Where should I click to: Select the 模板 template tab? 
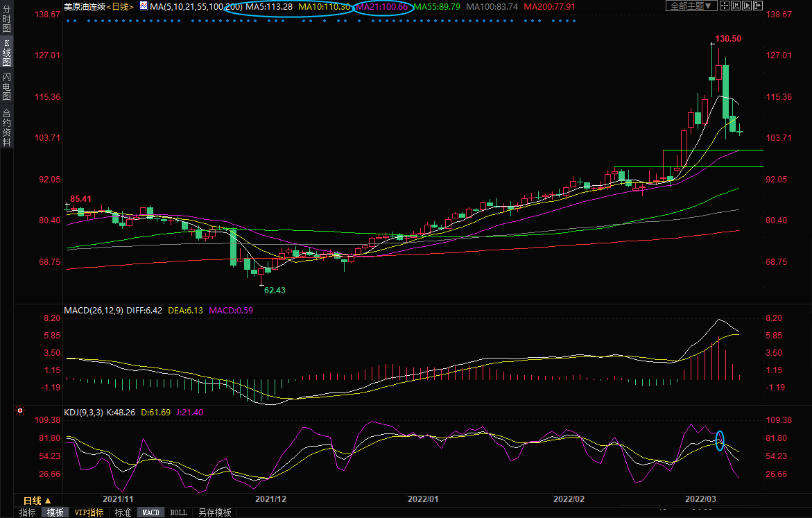click(x=55, y=513)
